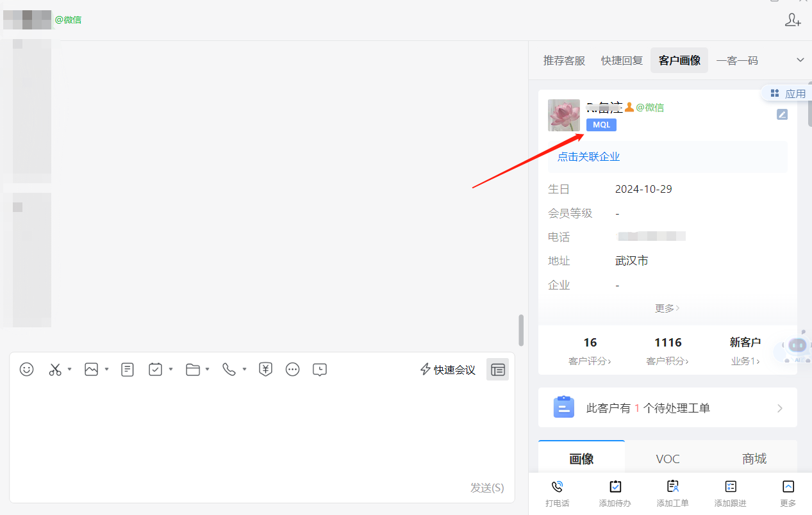Image resolution: width=812 pixels, height=515 pixels.
Task: Open the chat history clock-bubble icon
Action: pyautogui.click(x=320, y=370)
